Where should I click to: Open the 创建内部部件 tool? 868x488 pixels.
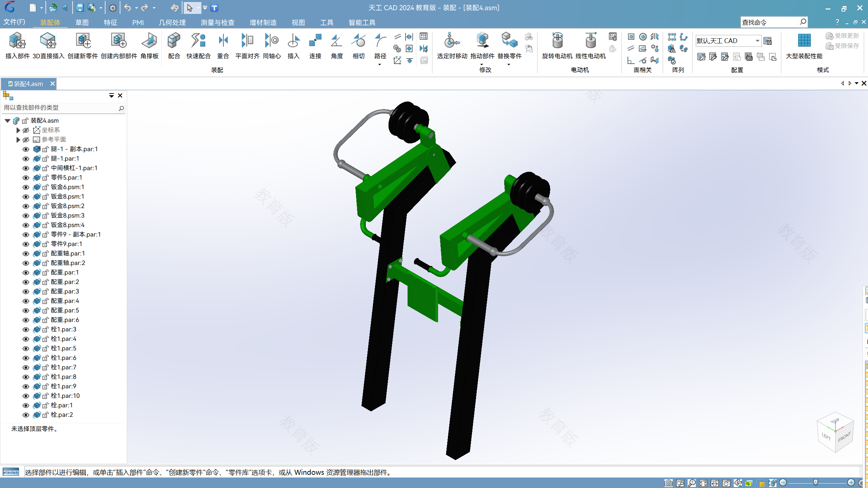tap(119, 46)
